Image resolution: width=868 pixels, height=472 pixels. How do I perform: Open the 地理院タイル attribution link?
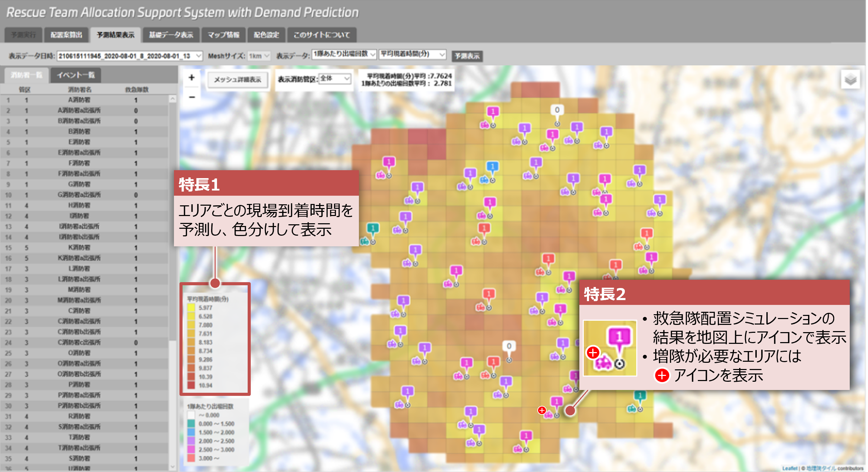821,468
